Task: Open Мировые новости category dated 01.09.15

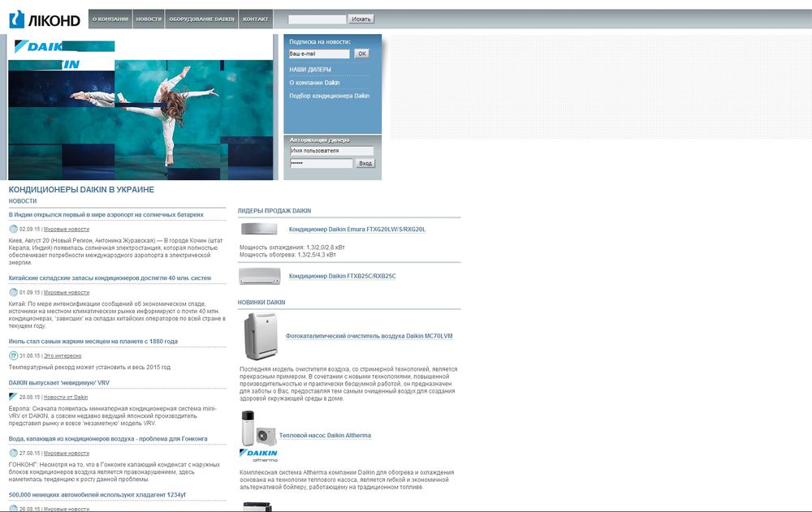Action: click(67, 293)
